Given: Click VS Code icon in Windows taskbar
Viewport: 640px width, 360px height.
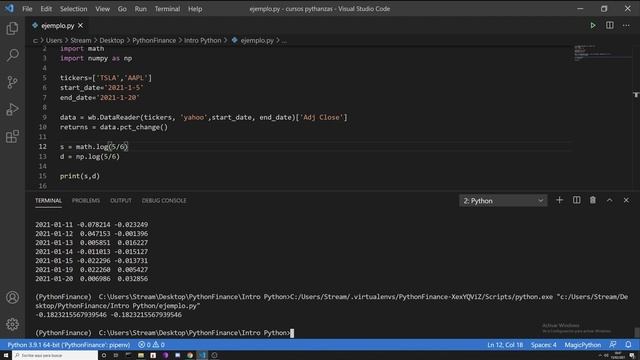Looking at the screenshot, I should click(x=202, y=356).
